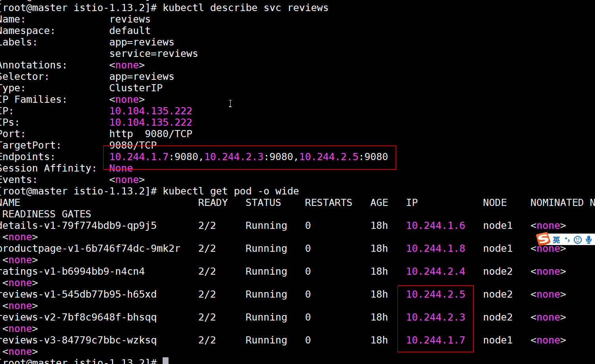Viewport: 595px width, 364px height.
Task: Click 10.104.135.222 in the IPs: row
Action: click(151, 123)
